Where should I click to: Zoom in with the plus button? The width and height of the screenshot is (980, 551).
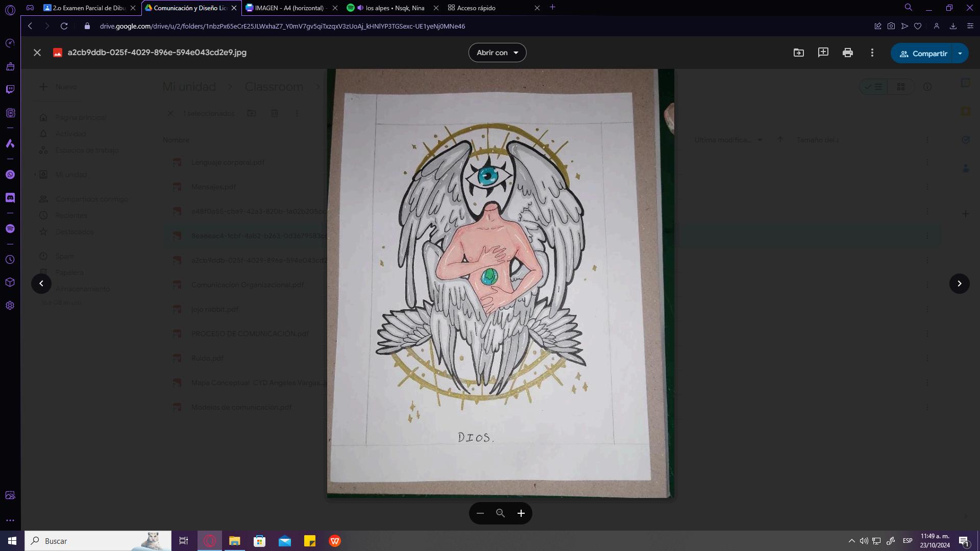pyautogui.click(x=521, y=513)
